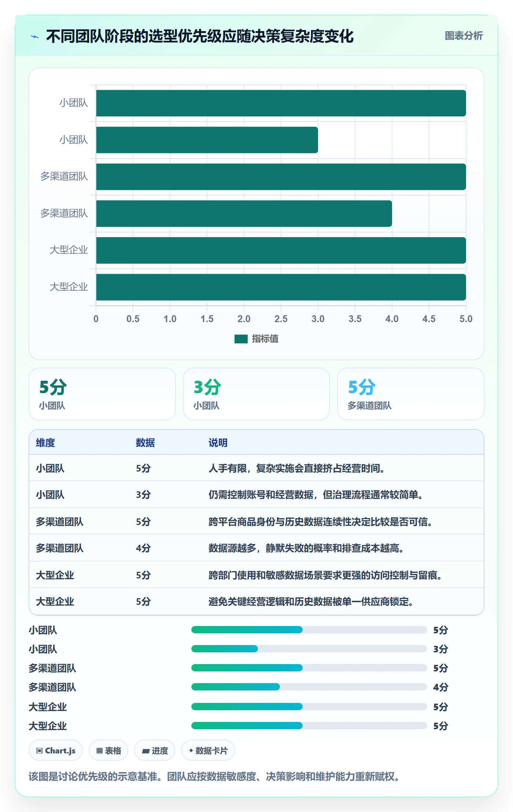
Task: Click the 说明 column header
Action: click(x=218, y=443)
